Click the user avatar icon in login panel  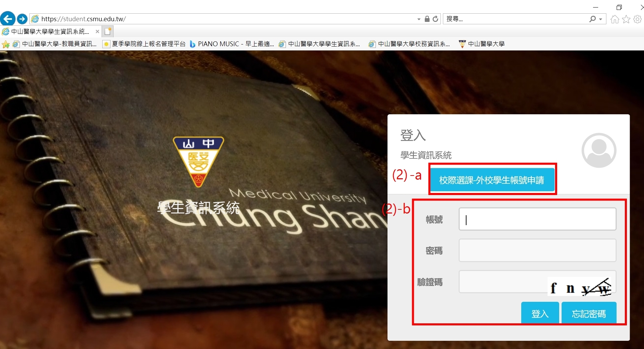tap(599, 150)
